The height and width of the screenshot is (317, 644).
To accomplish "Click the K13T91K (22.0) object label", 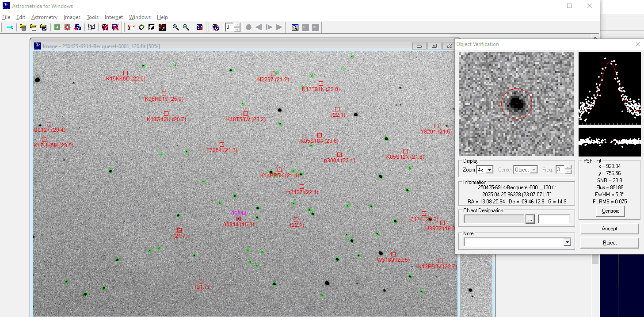I will [x=320, y=89].
